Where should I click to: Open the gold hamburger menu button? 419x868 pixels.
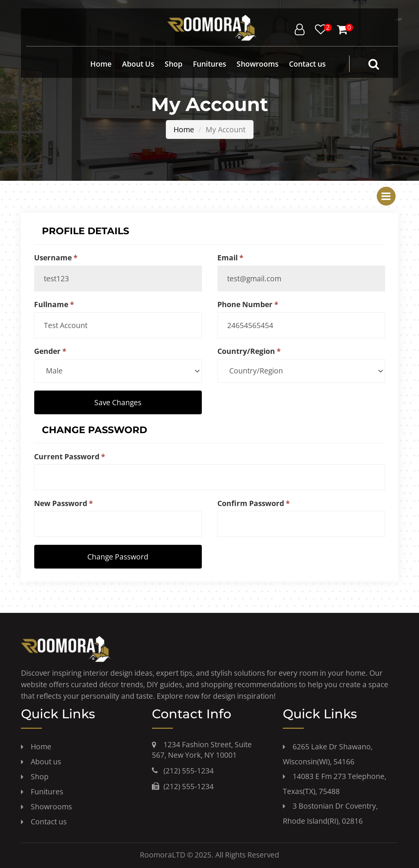point(386,196)
